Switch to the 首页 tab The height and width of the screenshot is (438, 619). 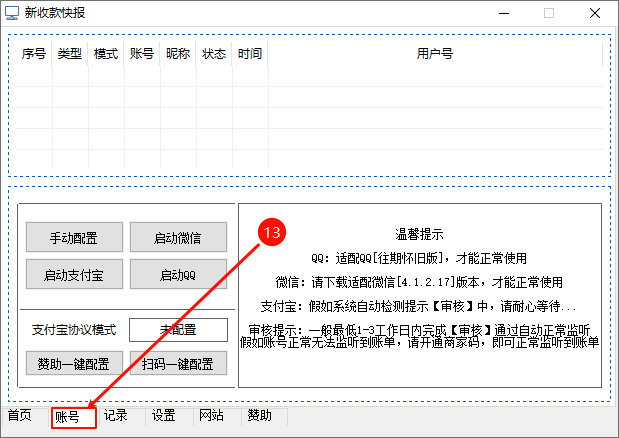20,416
